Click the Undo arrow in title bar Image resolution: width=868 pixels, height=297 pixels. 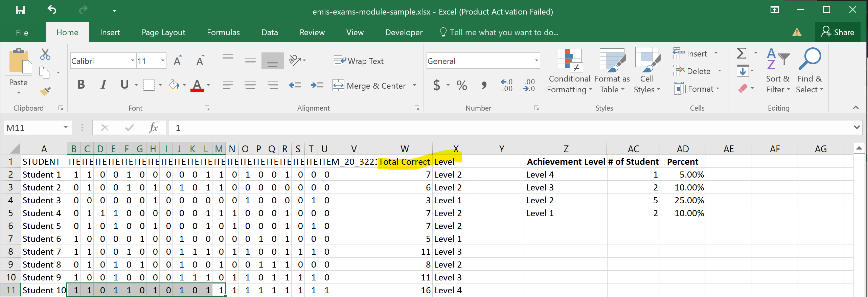[52, 10]
